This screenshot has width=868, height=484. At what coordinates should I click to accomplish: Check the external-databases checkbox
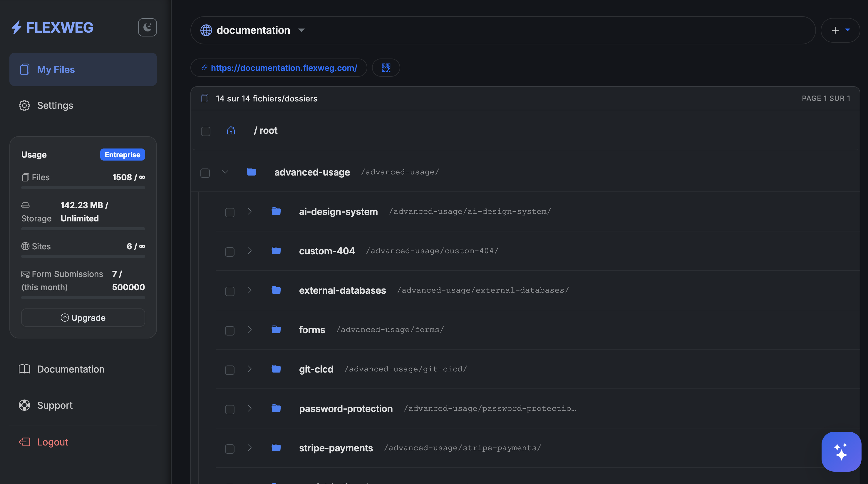click(x=230, y=291)
